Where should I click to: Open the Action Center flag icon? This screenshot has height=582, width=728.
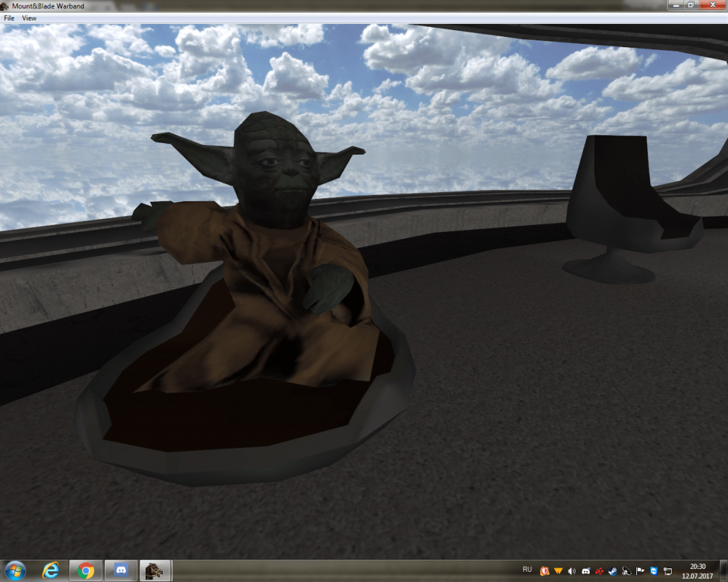point(640,571)
